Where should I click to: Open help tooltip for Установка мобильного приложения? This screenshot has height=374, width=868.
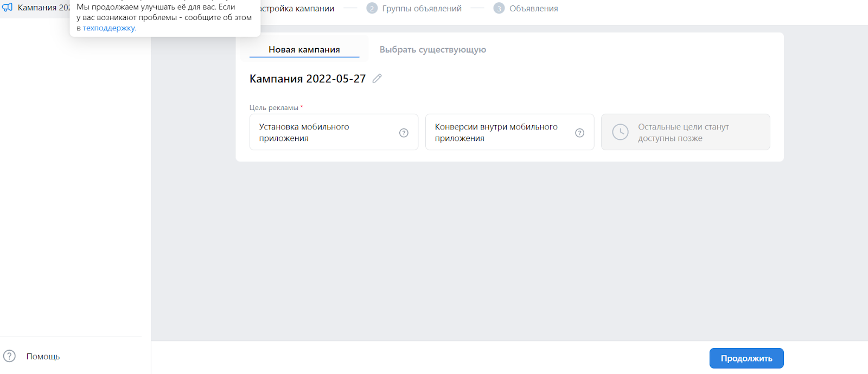[404, 133]
